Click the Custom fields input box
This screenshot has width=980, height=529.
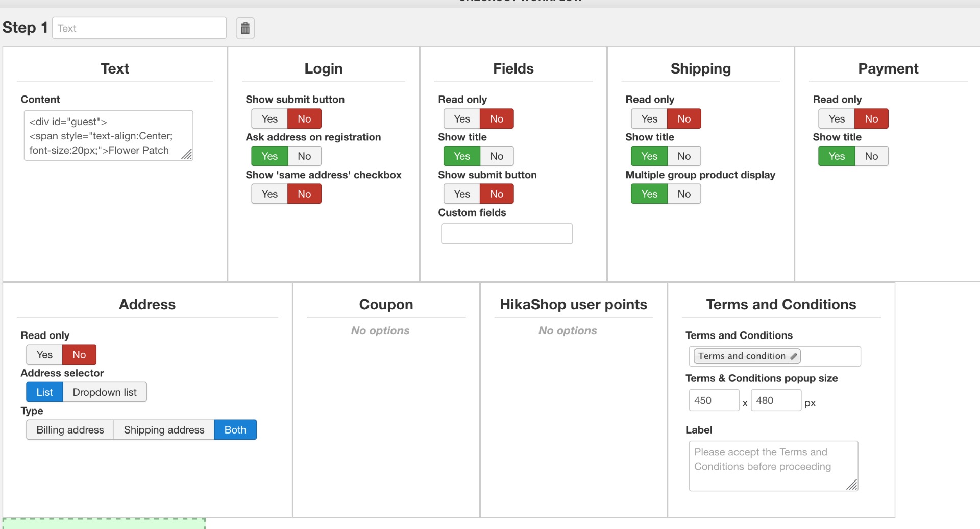506,234
